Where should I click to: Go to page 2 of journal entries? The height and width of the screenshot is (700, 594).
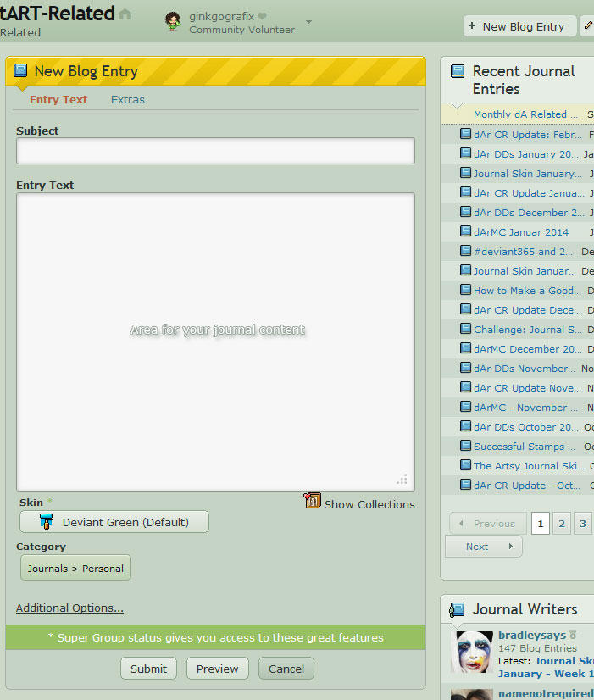(562, 523)
